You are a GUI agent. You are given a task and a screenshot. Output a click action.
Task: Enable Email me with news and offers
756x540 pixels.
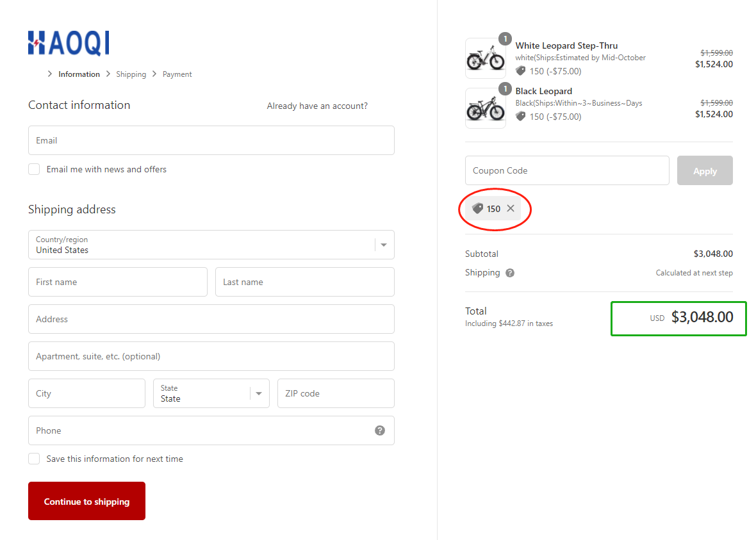[x=34, y=170]
